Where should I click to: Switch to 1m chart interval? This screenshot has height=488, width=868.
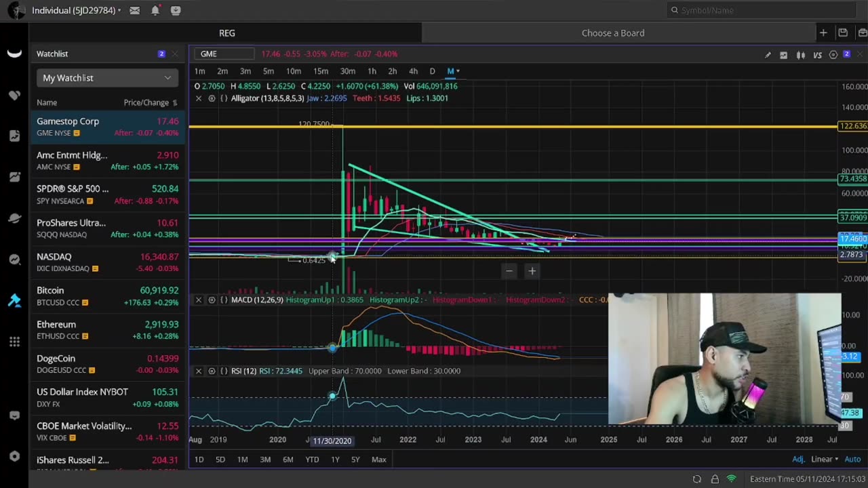[200, 71]
